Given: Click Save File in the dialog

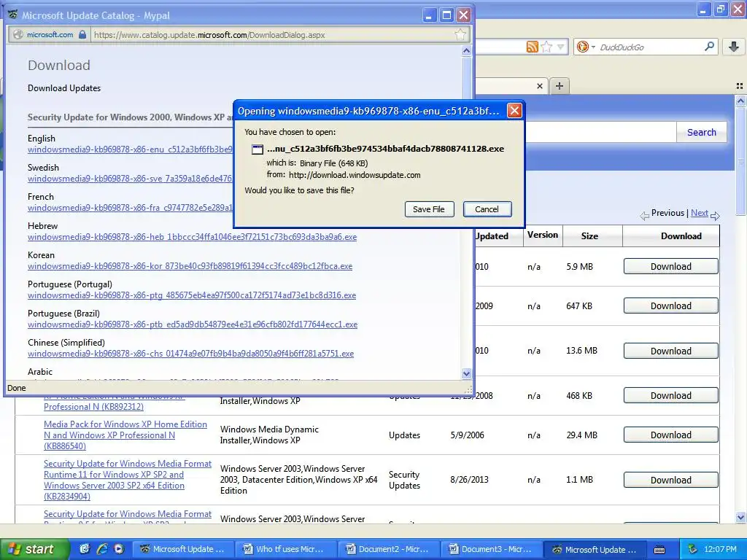Looking at the screenshot, I should tap(429, 209).
